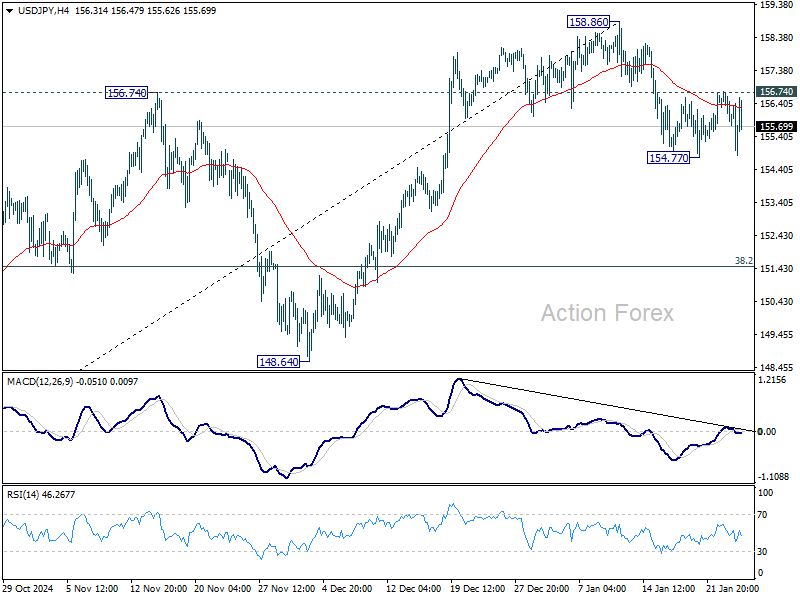Select the 156.740 price label on left peak
The image size is (800, 600).
point(126,93)
